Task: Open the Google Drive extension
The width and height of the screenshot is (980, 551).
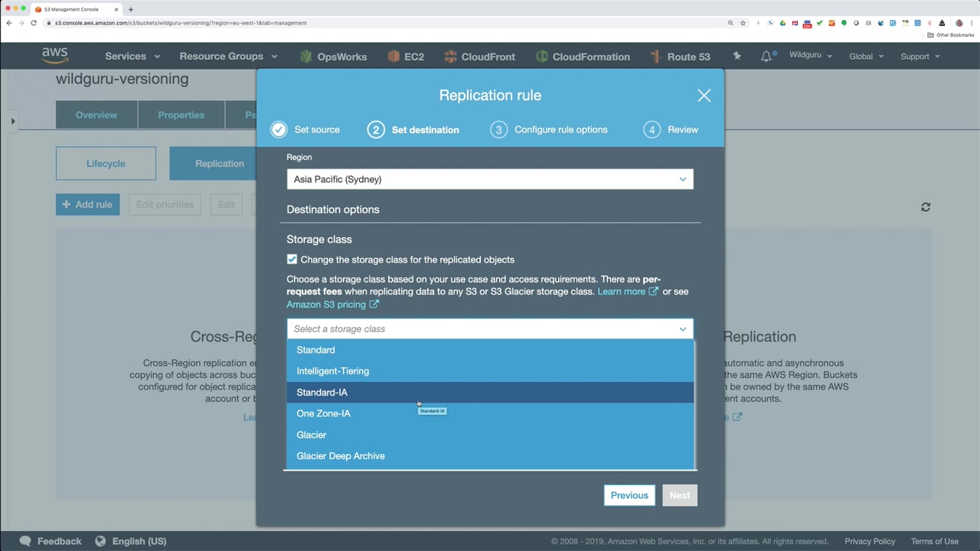Action: pyautogui.click(x=782, y=23)
